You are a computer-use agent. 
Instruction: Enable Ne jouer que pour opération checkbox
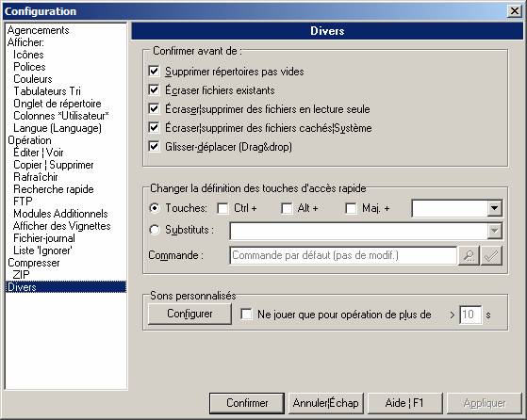tap(246, 315)
